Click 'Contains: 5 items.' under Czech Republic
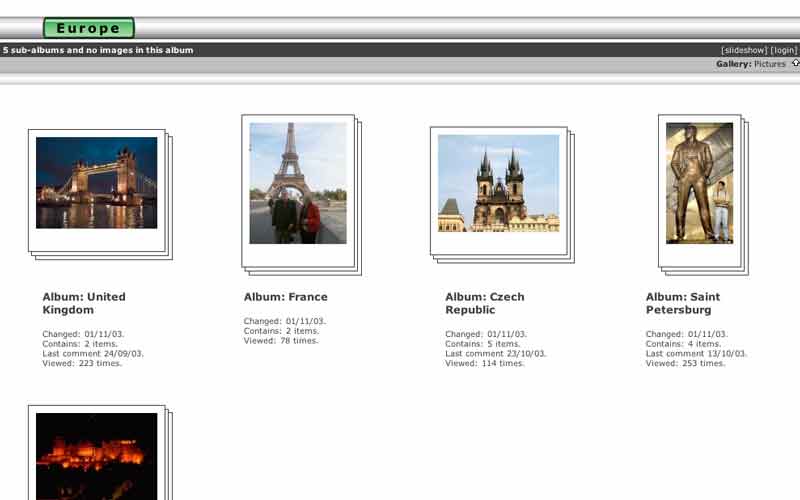The image size is (800, 500). [483, 344]
